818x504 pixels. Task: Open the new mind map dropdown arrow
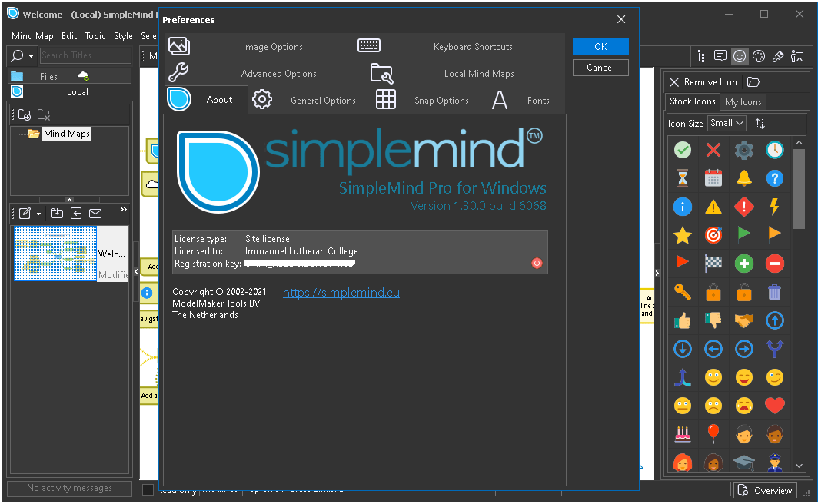38,214
